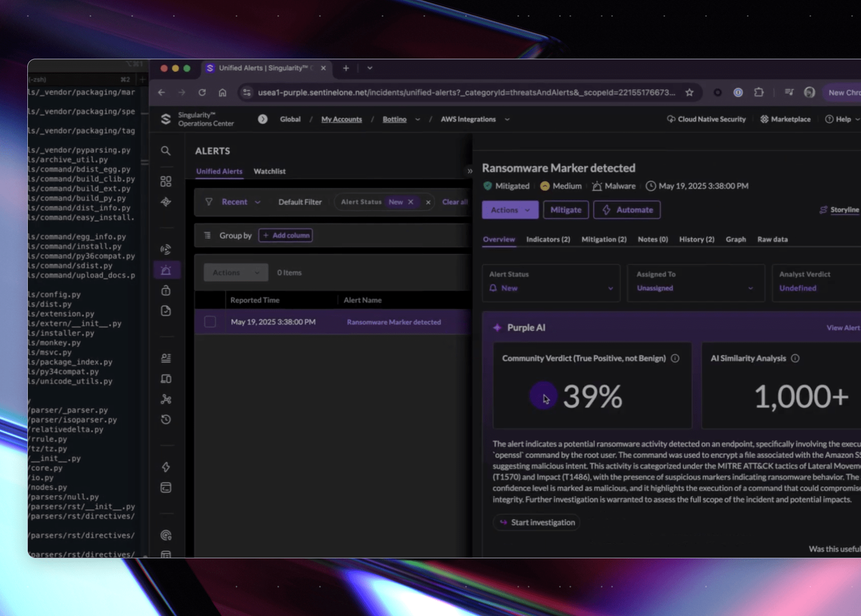Open the dashboards grid icon in sidebar

pos(166,181)
